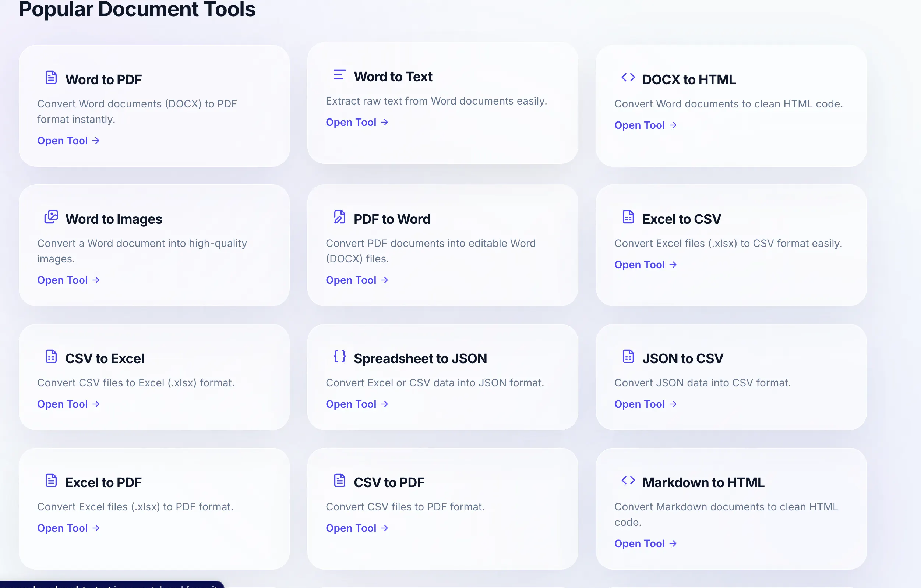Click the Spreadsheet to JSON braces icon
The width and height of the screenshot is (921, 588).
pyautogui.click(x=339, y=356)
